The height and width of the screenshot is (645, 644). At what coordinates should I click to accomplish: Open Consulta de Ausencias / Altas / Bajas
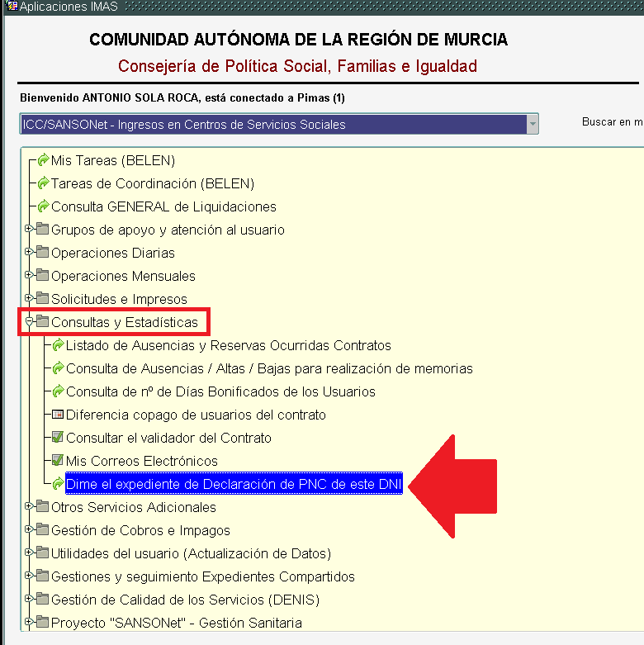tap(269, 368)
